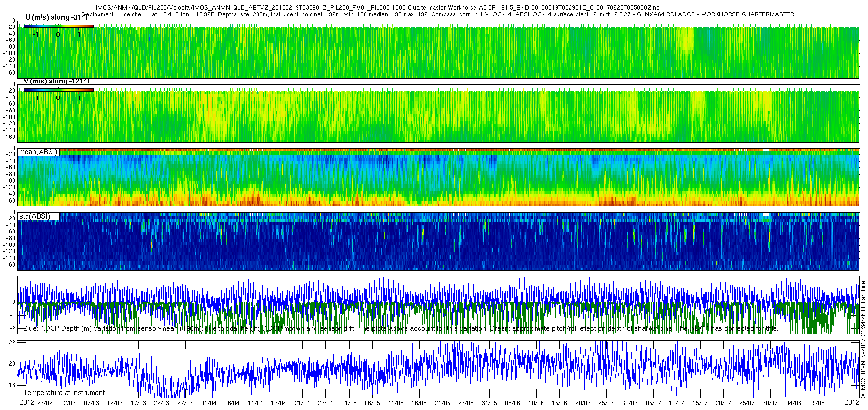868x410 pixels.
Task: Click the '16/05' date tick label
Action: (419, 403)
